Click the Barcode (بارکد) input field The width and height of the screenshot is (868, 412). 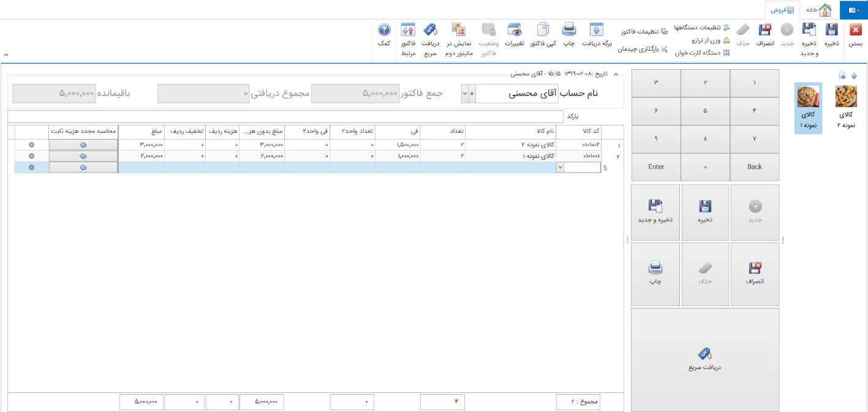[x=285, y=116]
